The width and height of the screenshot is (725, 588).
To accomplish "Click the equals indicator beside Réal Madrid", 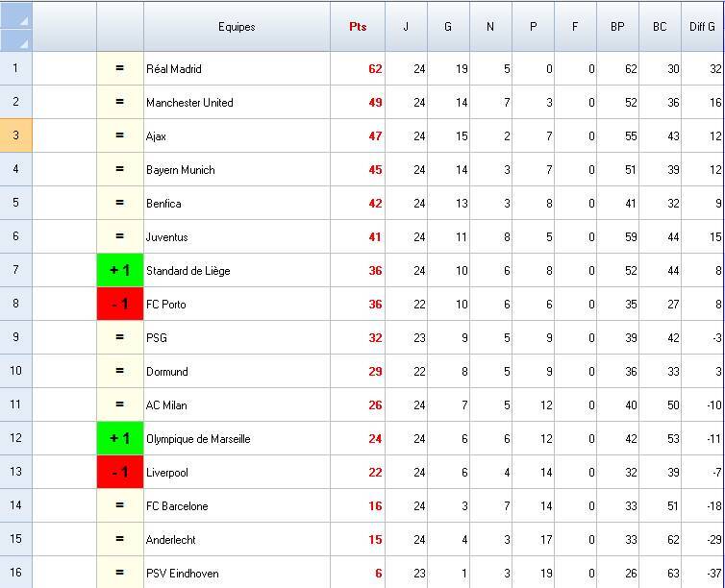I will click(120, 68).
